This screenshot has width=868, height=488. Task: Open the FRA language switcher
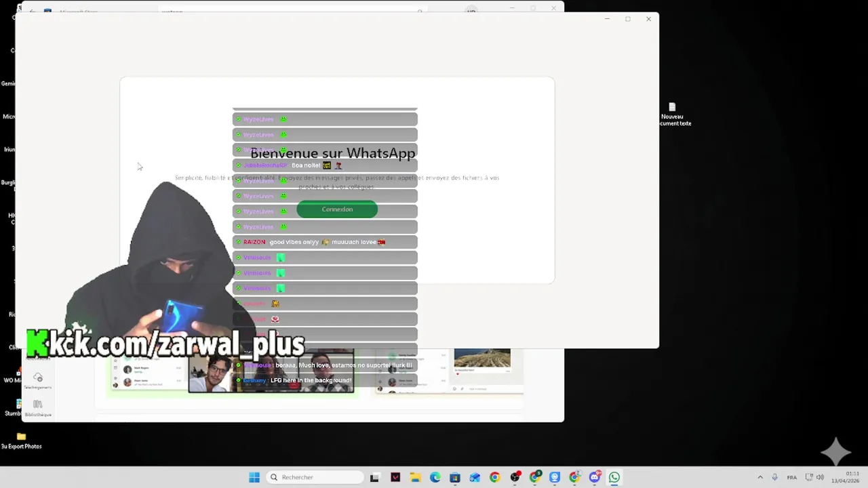pyautogui.click(x=791, y=477)
